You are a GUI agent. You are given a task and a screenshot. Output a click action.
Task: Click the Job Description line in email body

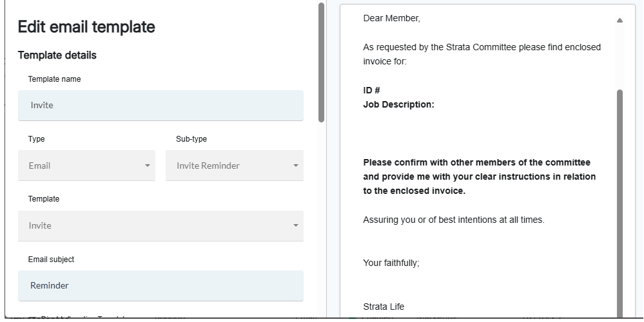click(398, 104)
